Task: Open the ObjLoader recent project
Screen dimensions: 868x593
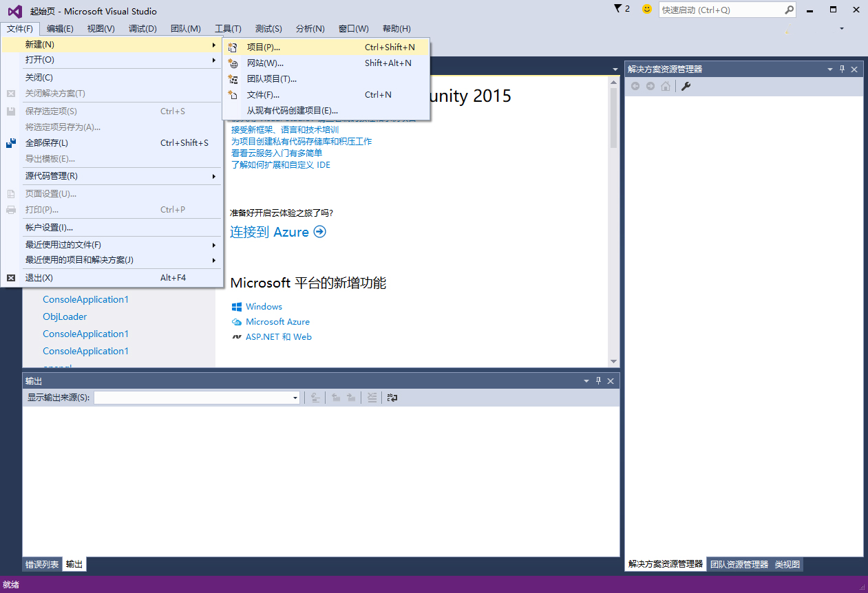Action: point(65,316)
